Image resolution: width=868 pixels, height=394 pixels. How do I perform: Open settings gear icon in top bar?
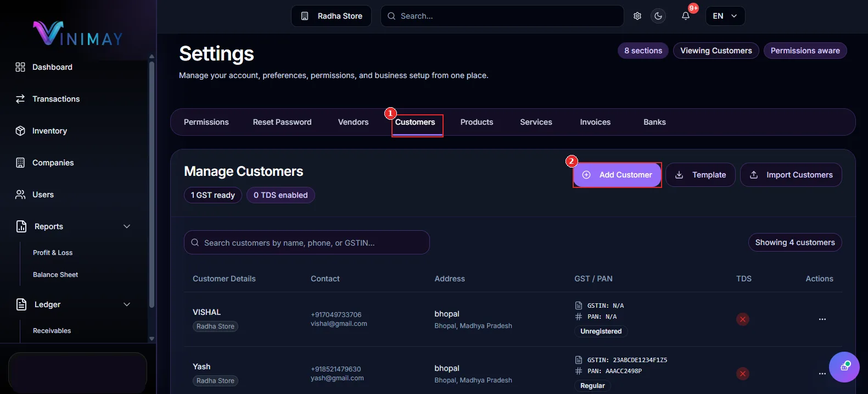637,16
